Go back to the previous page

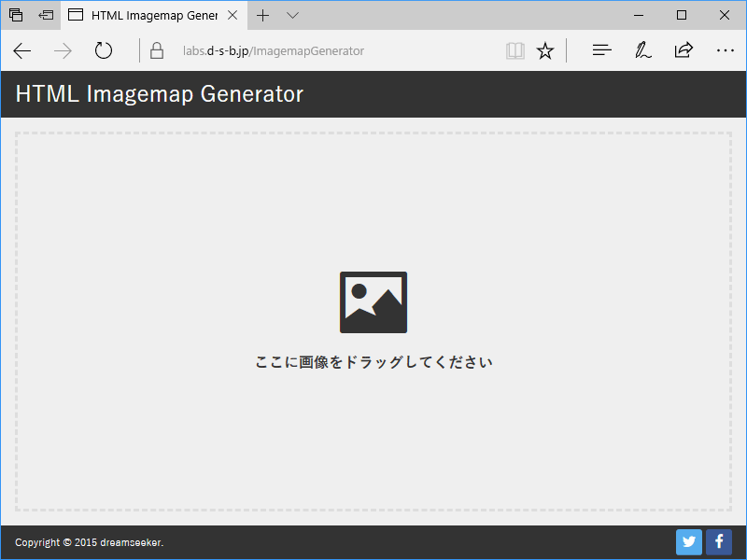22,51
